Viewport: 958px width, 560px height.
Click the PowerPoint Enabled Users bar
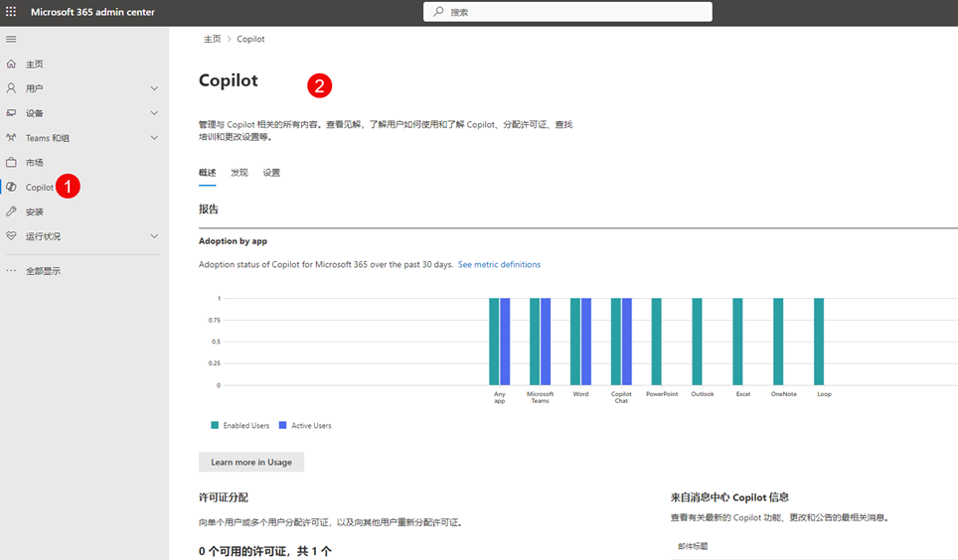point(656,342)
